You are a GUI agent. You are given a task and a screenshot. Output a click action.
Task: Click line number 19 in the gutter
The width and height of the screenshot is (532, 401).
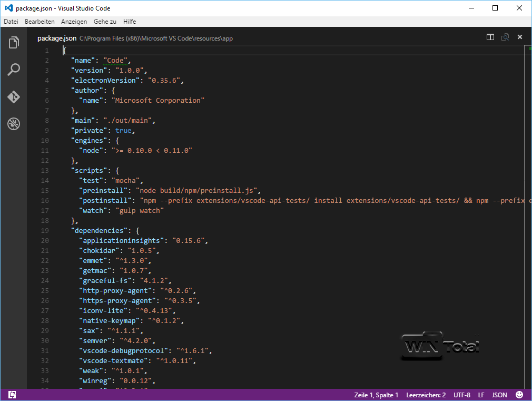click(x=46, y=230)
